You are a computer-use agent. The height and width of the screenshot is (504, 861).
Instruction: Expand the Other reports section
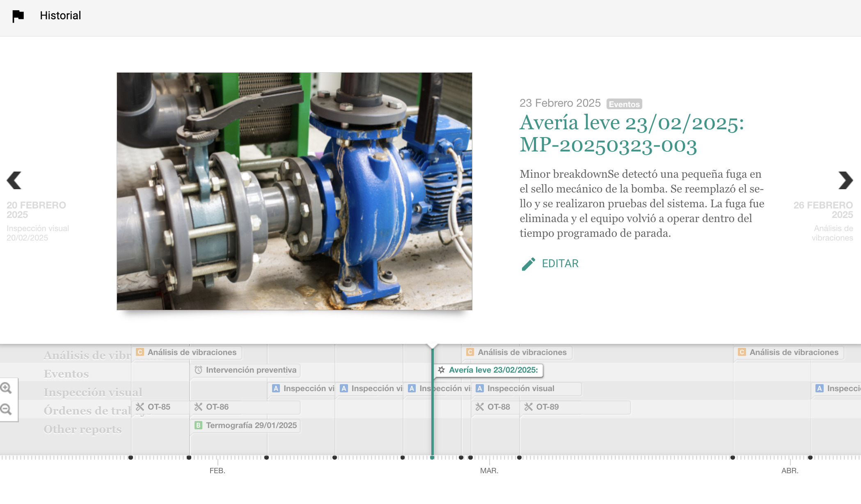[x=82, y=428]
